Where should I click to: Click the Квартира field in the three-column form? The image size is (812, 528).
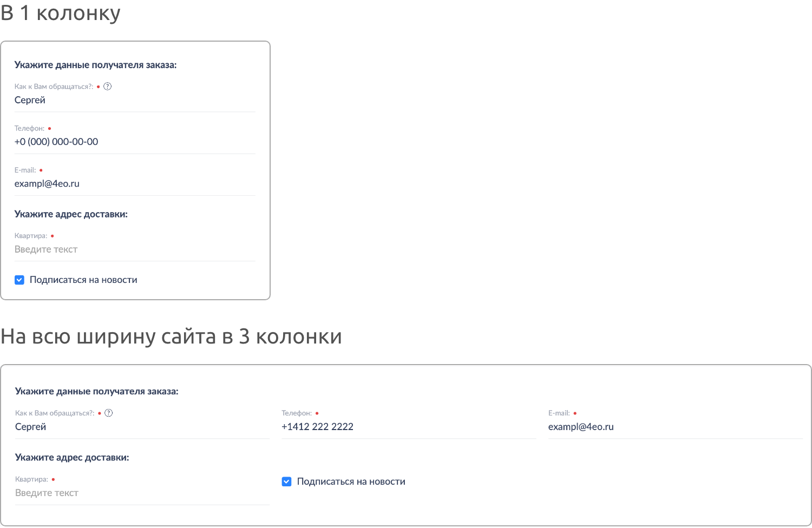tap(142, 493)
